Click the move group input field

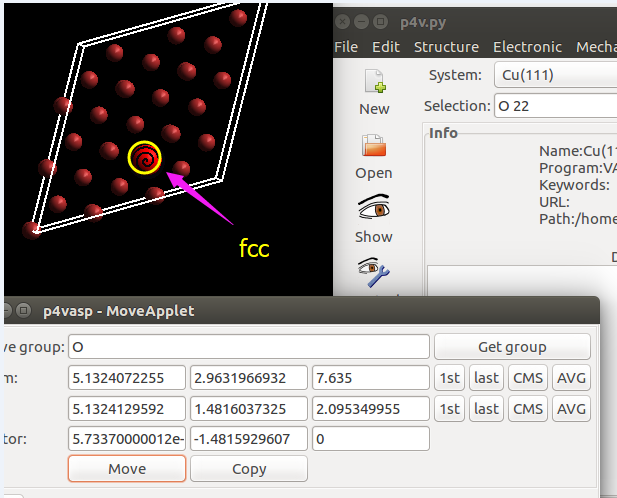click(248, 347)
